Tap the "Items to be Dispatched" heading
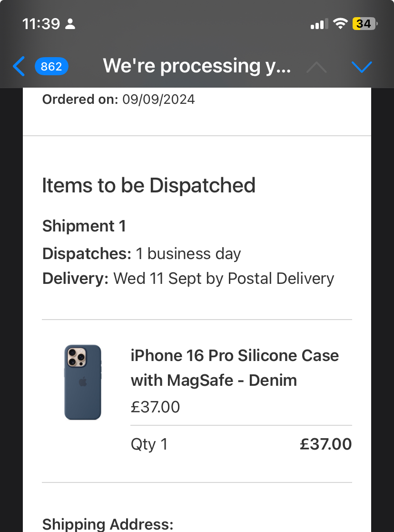The width and height of the screenshot is (394, 532). click(148, 185)
